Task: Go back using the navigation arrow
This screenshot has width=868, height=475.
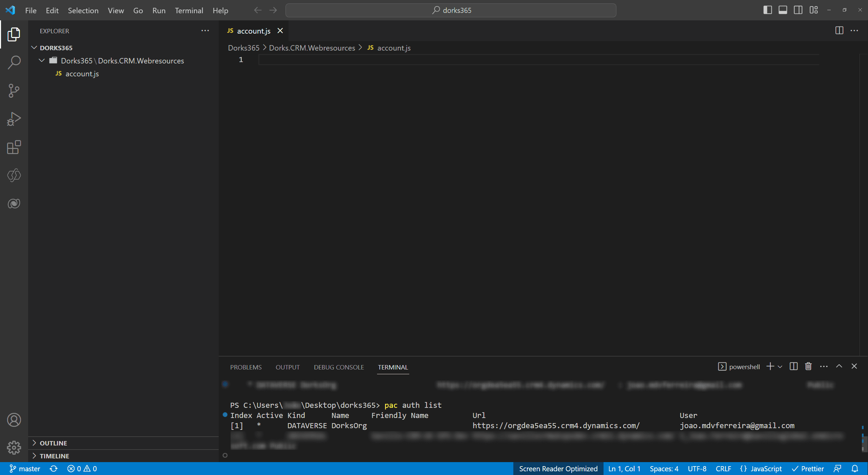Action: 258,10
